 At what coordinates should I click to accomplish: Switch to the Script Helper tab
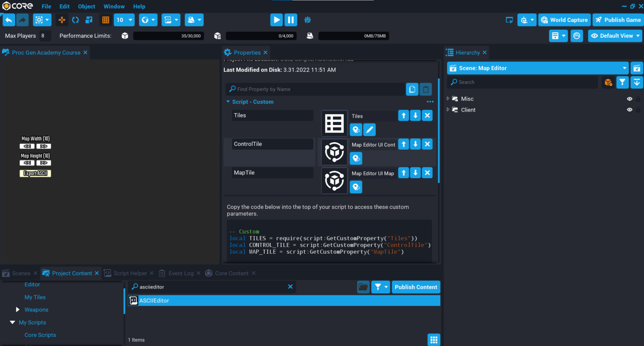(x=130, y=273)
